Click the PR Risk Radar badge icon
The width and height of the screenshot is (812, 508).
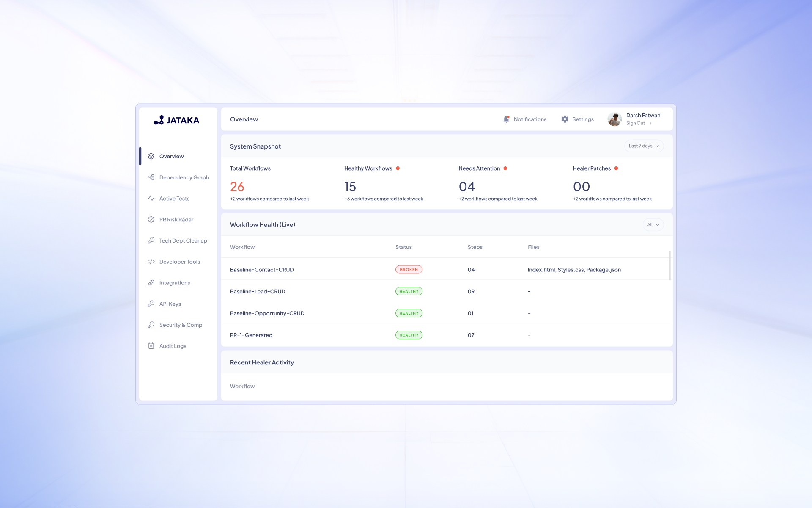(x=151, y=219)
